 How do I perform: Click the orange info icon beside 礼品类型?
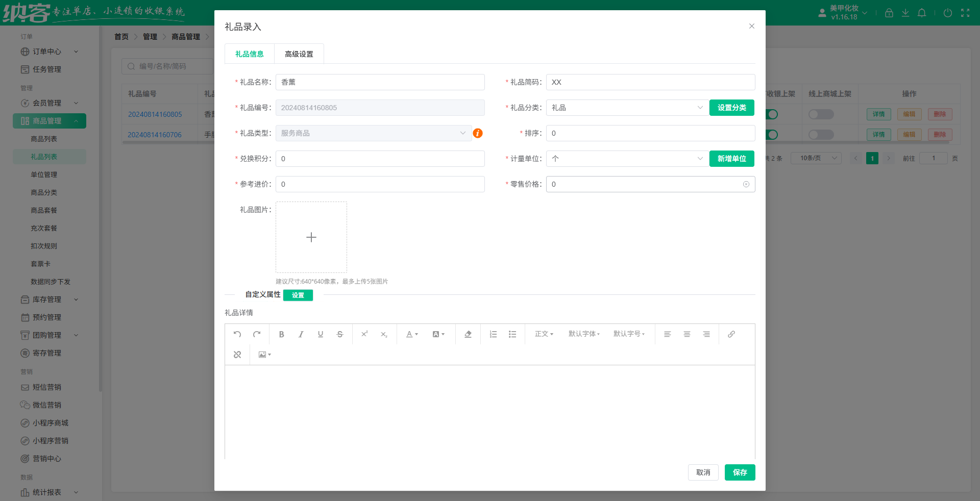(478, 133)
